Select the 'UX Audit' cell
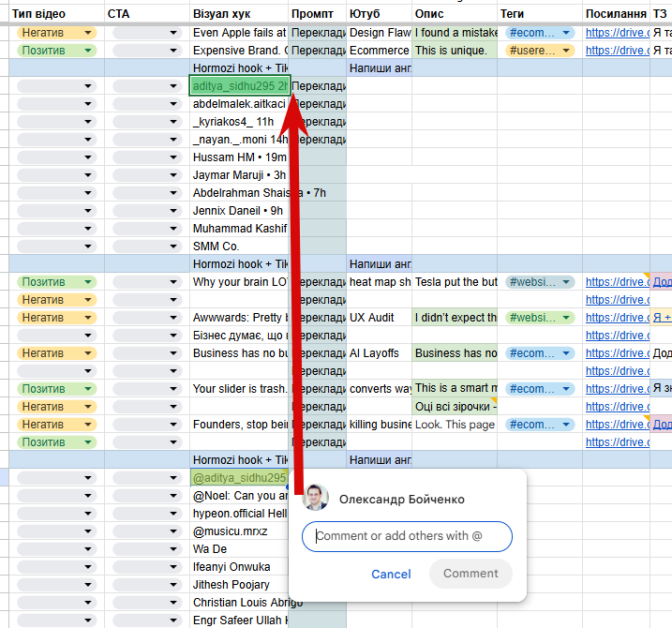This screenshot has width=672, height=628. point(379,318)
